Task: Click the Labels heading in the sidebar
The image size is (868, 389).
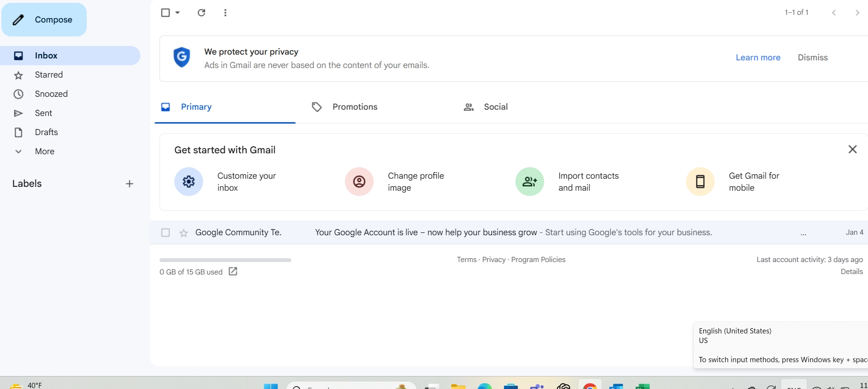Action: tap(27, 183)
